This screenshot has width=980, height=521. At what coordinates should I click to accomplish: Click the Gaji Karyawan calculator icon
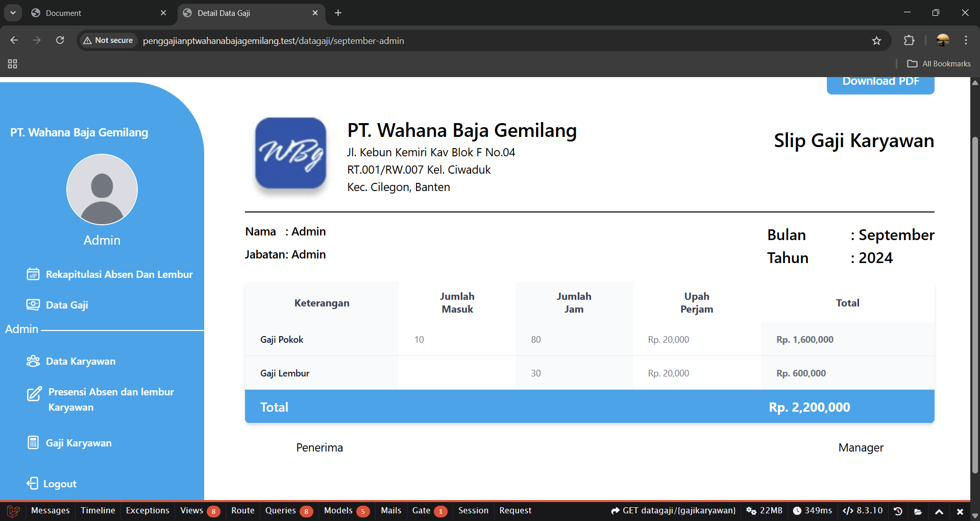[33, 442]
